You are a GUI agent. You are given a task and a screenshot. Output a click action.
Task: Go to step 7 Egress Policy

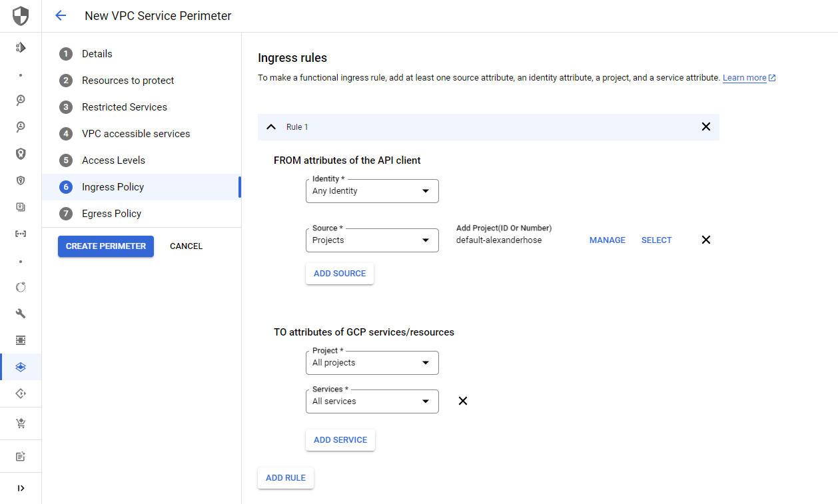[x=141, y=214]
